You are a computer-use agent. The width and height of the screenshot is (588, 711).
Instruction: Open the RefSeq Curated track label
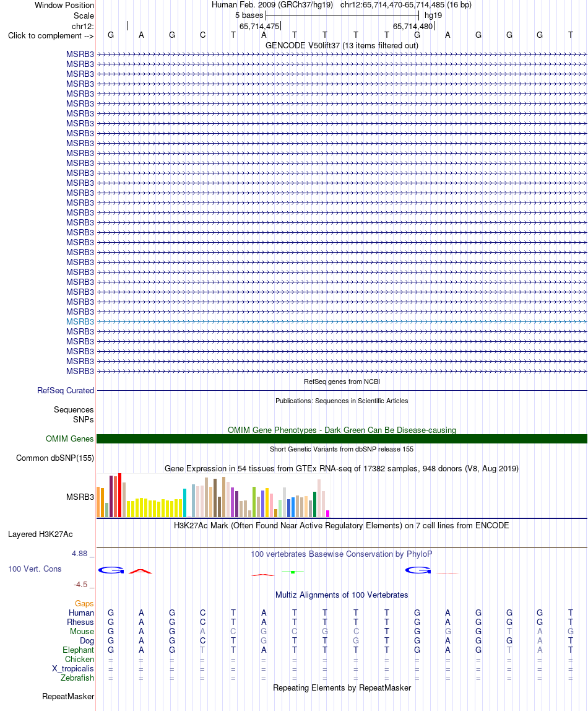coord(66,390)
